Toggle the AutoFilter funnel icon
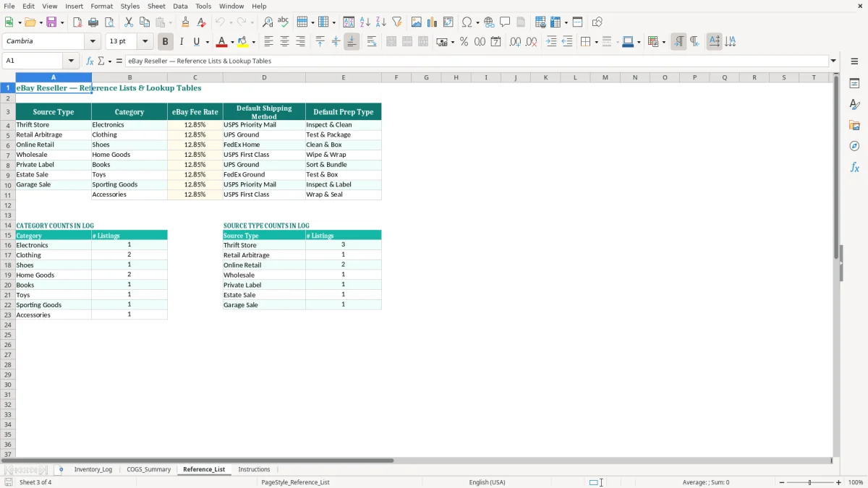 (x=397, y=22)
